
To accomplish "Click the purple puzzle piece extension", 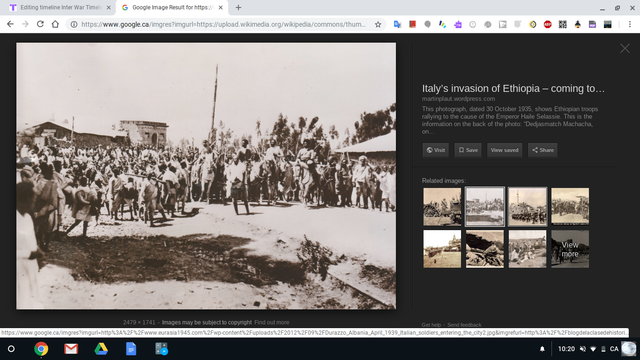I will 458,24.
